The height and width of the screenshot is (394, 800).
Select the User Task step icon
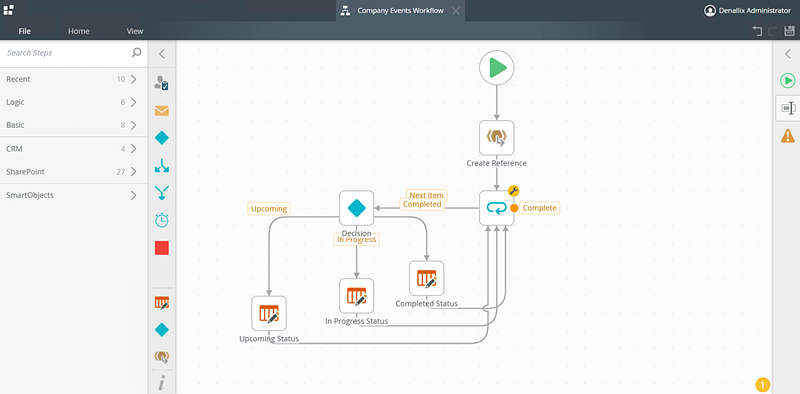162,83
